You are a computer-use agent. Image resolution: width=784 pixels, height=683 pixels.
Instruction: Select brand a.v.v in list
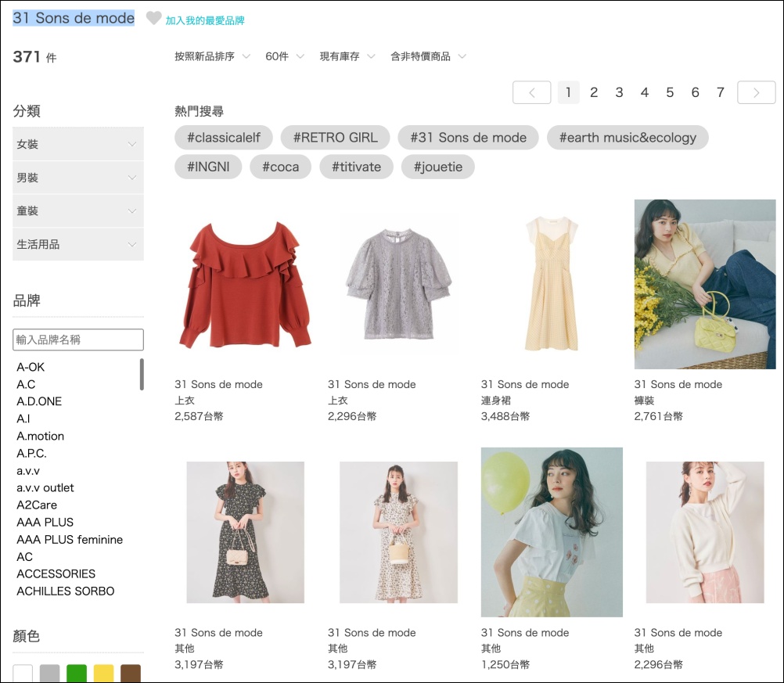click(x=28, y=471)
